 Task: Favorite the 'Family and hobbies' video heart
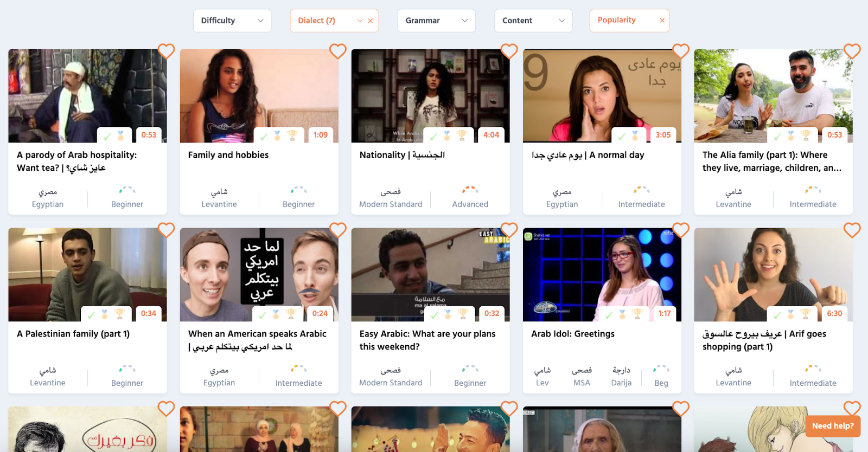(337, 51)
